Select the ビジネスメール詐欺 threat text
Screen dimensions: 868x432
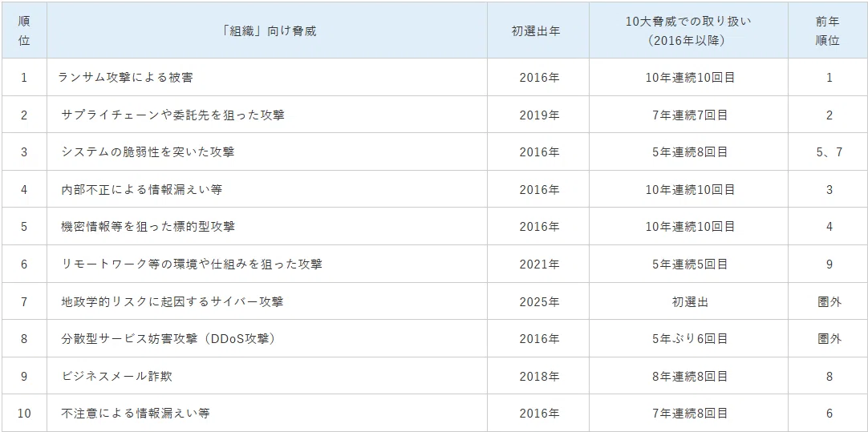[117, 377]
